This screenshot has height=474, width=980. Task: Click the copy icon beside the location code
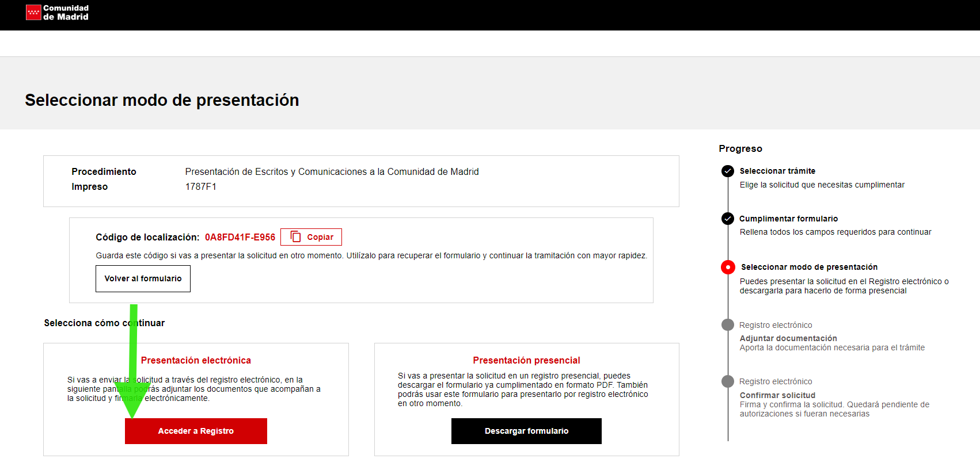pos(296,237)
